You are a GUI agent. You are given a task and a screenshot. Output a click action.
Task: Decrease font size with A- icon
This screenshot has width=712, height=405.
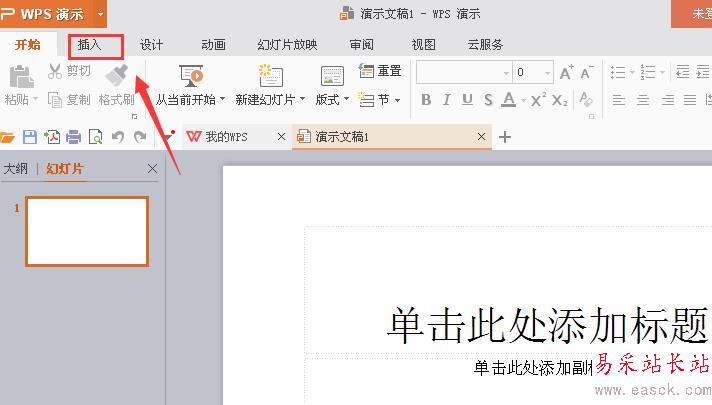tap(587, 72)
